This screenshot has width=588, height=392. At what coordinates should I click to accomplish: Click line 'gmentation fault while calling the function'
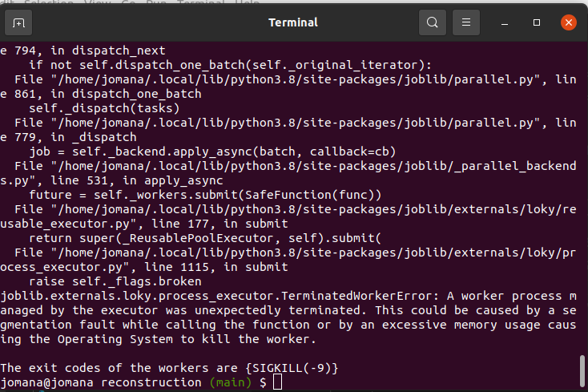coord(288,325)
